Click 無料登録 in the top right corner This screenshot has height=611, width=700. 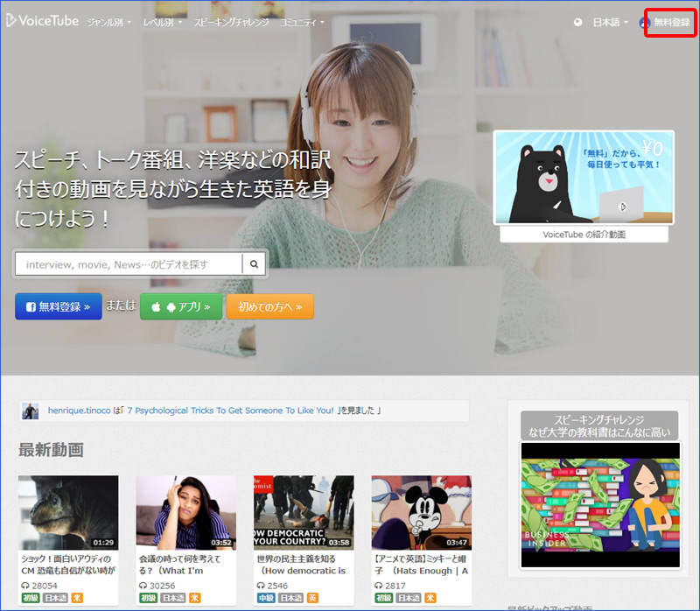670,22
